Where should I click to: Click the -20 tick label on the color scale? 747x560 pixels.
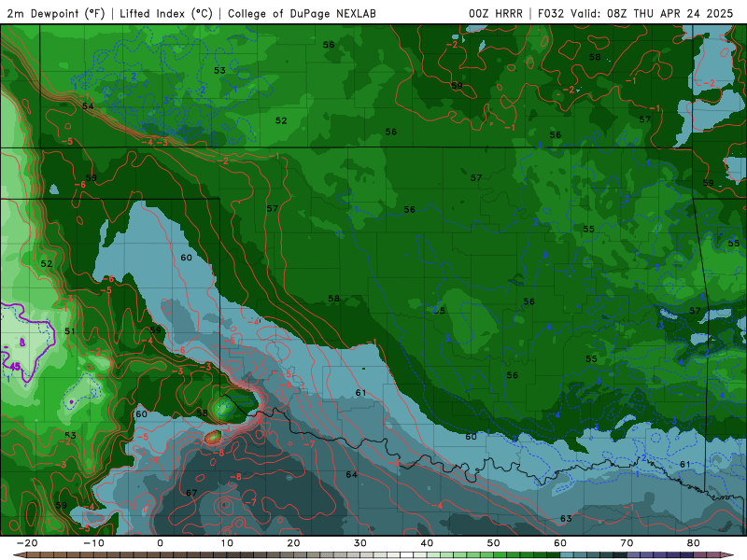pyautogui.click(x=27, y=543)
